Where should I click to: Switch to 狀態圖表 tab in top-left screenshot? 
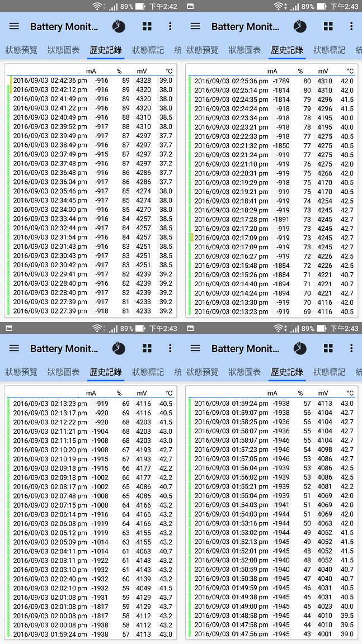(x=63, y=50)
